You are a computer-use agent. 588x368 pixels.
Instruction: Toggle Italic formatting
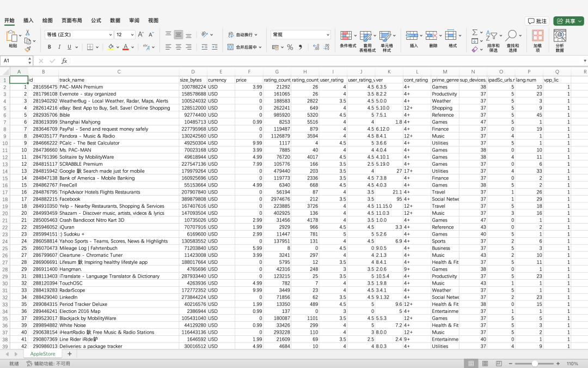click(59, 47)
